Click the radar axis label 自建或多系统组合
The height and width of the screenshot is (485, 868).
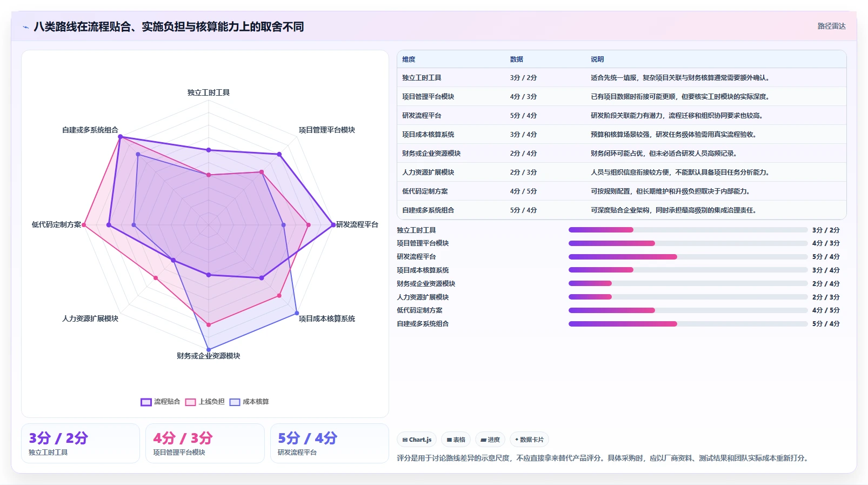pyautogui.click(x=90, y=130)
